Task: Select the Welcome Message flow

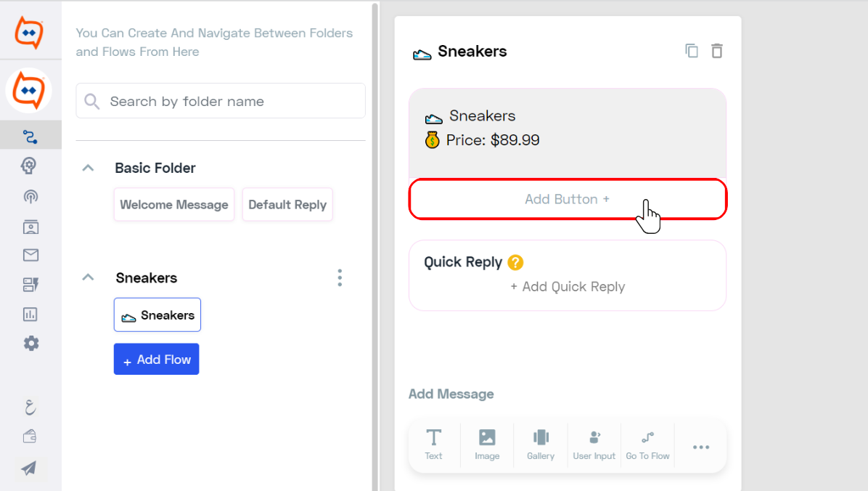Action: pos(174,205)
